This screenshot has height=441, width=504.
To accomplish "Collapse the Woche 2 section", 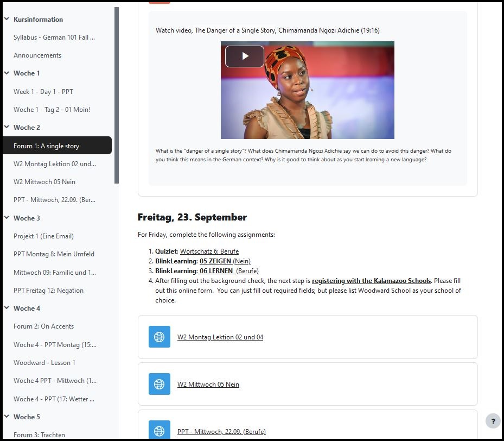I will [x=7, y=127].
